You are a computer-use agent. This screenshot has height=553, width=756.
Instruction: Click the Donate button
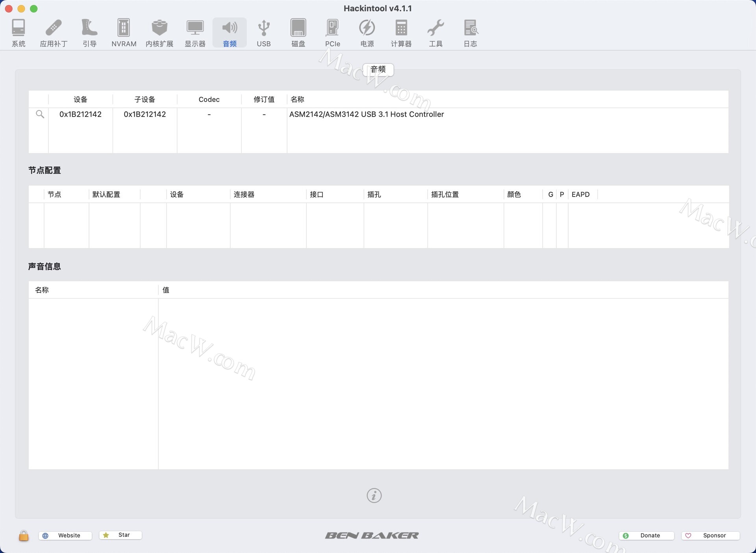647,535
